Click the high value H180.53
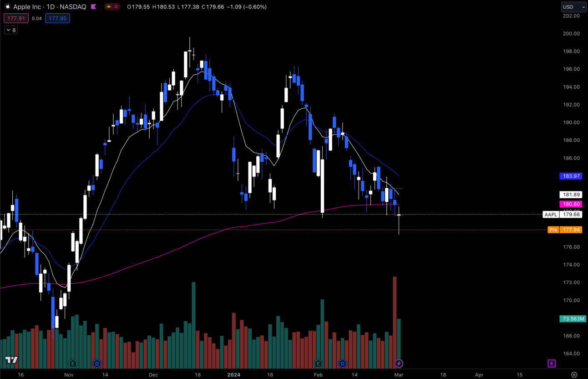Viewport: 588px width, 379px height. (x=163, y=7)
